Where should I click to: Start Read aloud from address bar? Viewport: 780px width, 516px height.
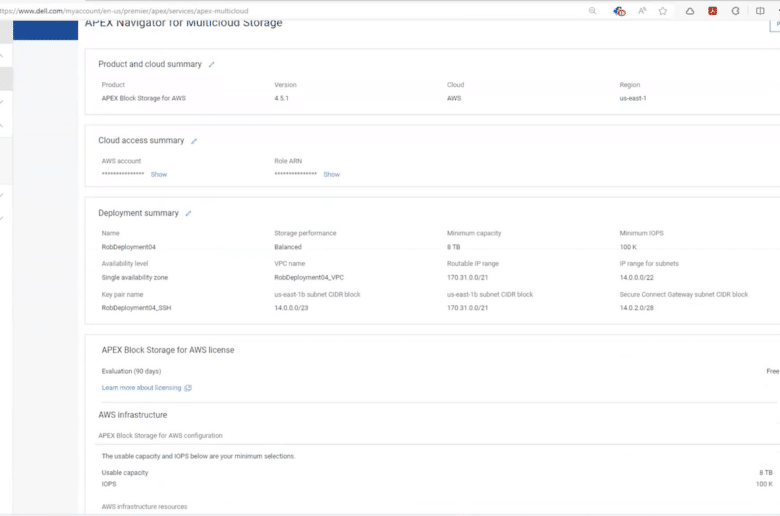[x=642, y=11]
